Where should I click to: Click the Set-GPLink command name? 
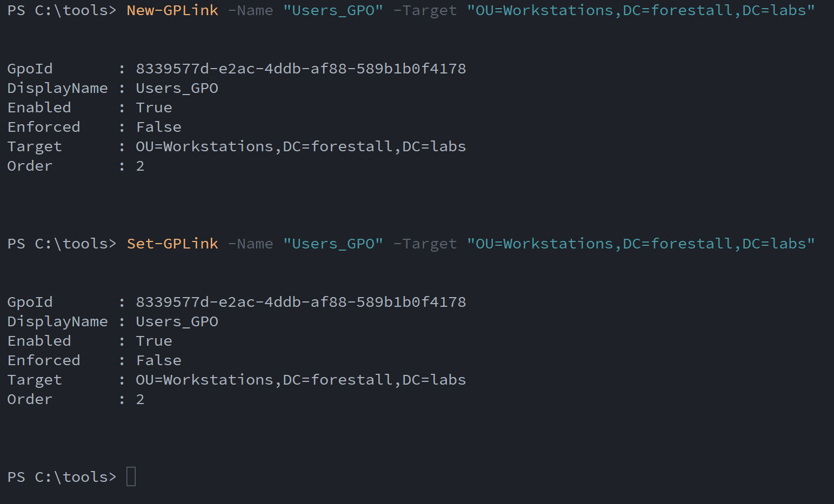click(172, 244)
